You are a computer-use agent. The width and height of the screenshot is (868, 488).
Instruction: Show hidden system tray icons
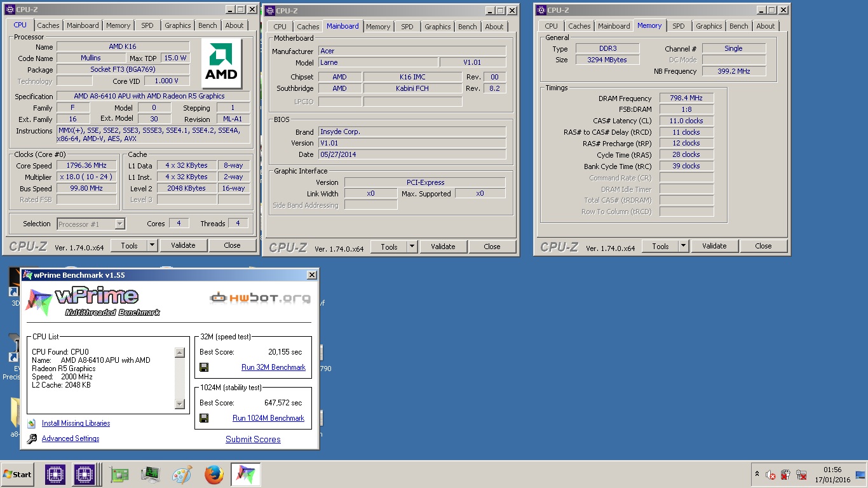757,475
